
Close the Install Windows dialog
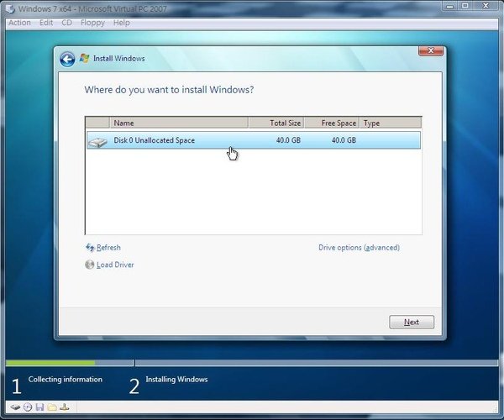(431, 50)
